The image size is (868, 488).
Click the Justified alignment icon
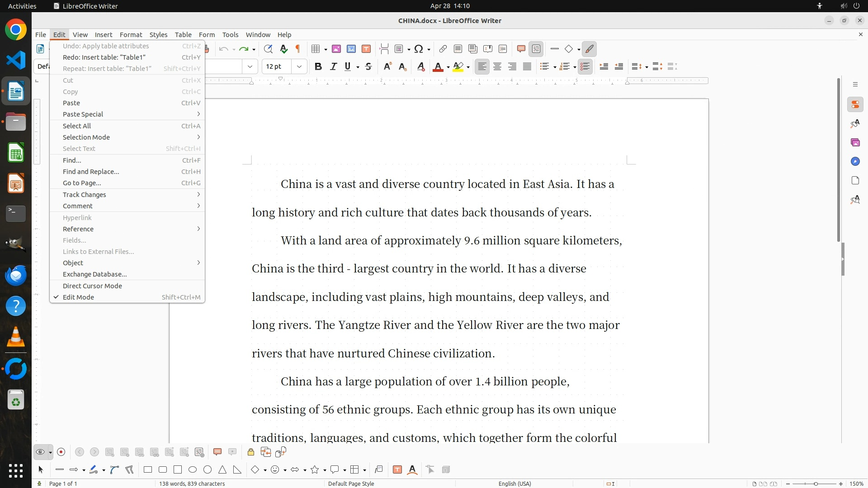point(527,67)
